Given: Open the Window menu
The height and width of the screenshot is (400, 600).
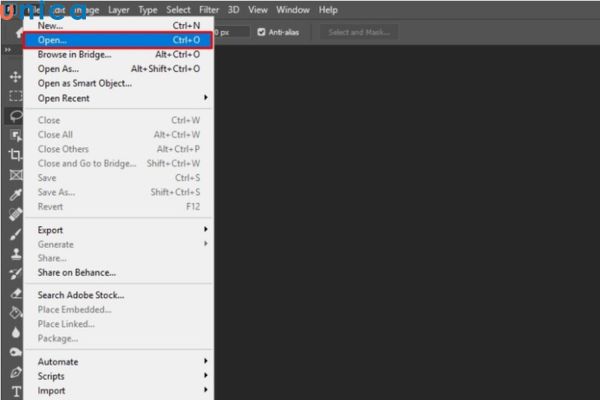Looking at the screenshot, I should [x=293, y=10].
